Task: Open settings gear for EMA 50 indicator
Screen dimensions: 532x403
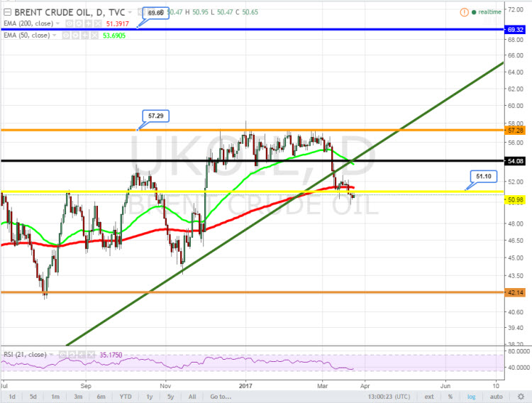Action: tap(75, 35)
